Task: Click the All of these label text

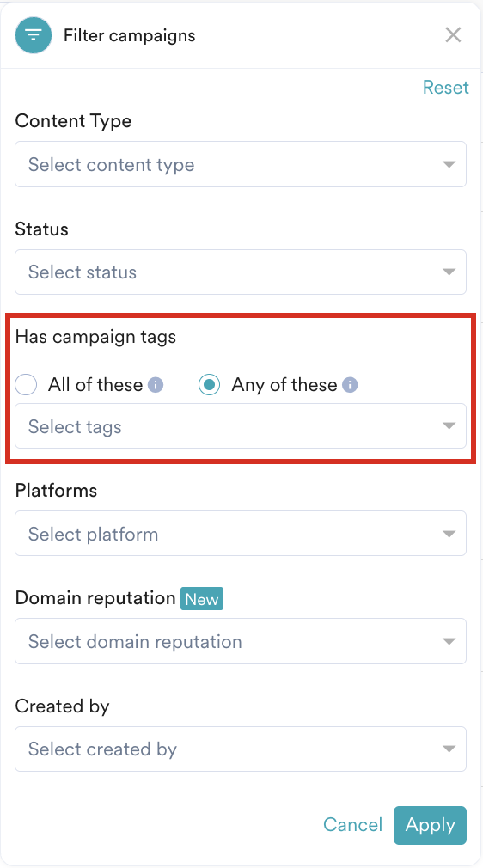Action: pos(95,385)
